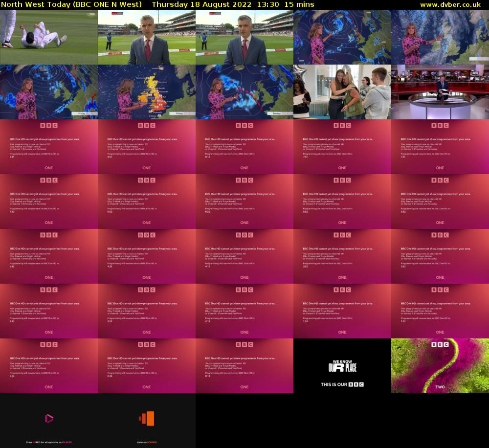Select the cricketer lying on grass thumbnail
Viewport: 489px width, 448px height.
[49, 37]
